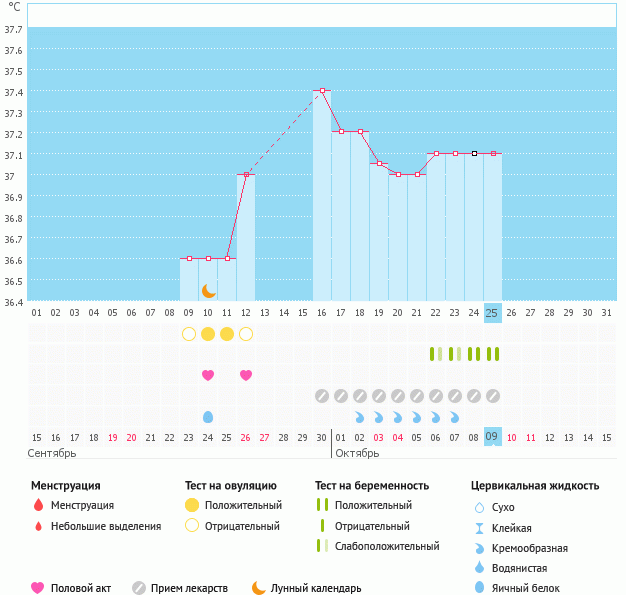Viewport: 626px width, 595px height.
Task: Click the negative ovulation circle under day 09
Action: pyautogui.click(x=189, y=333)
